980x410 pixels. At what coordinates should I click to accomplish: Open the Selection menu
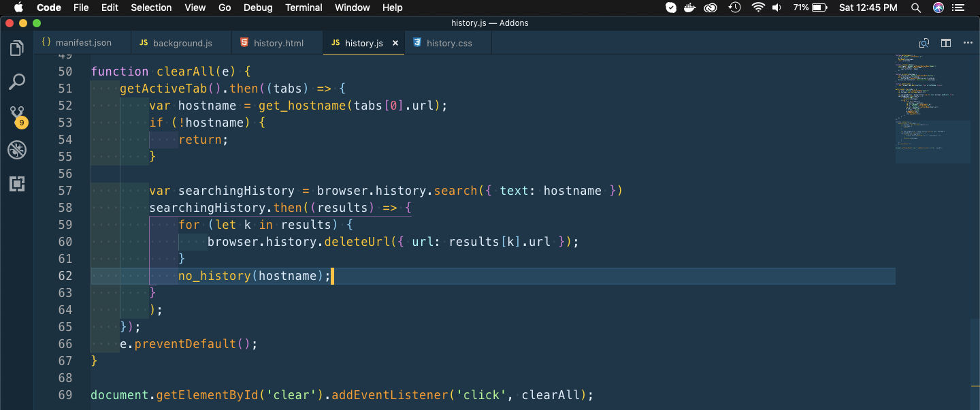pos(151,7)
